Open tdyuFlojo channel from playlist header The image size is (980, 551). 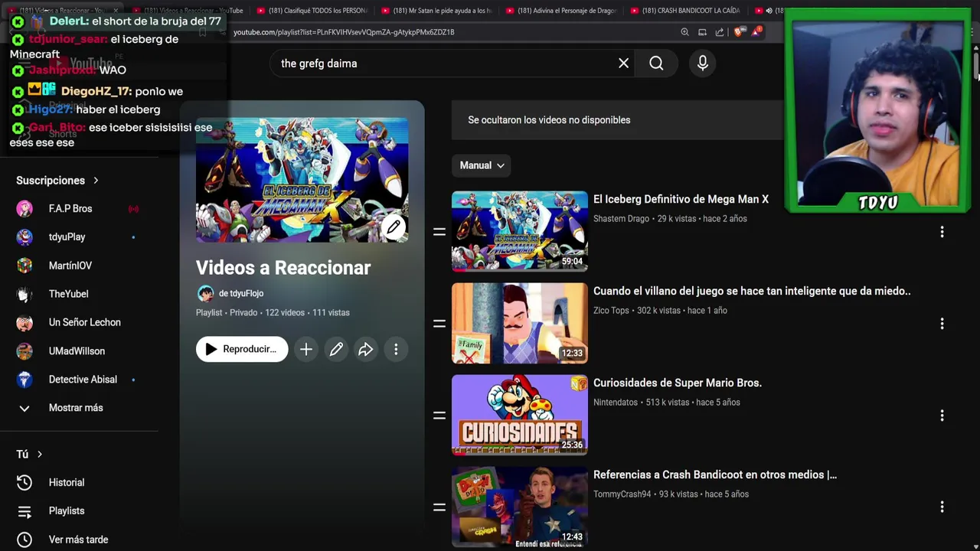pyautogui.click(x=240, y=293)
